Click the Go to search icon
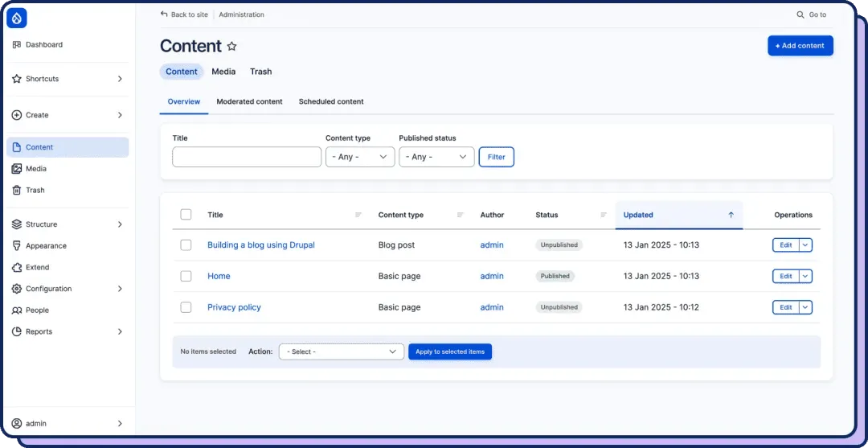Screen dimensions: 868x448 pos(800,15)
